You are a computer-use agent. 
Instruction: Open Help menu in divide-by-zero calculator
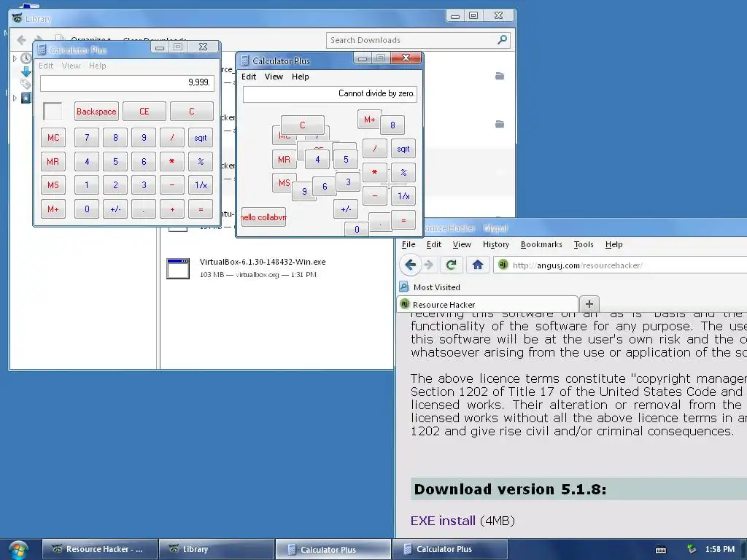300,77
